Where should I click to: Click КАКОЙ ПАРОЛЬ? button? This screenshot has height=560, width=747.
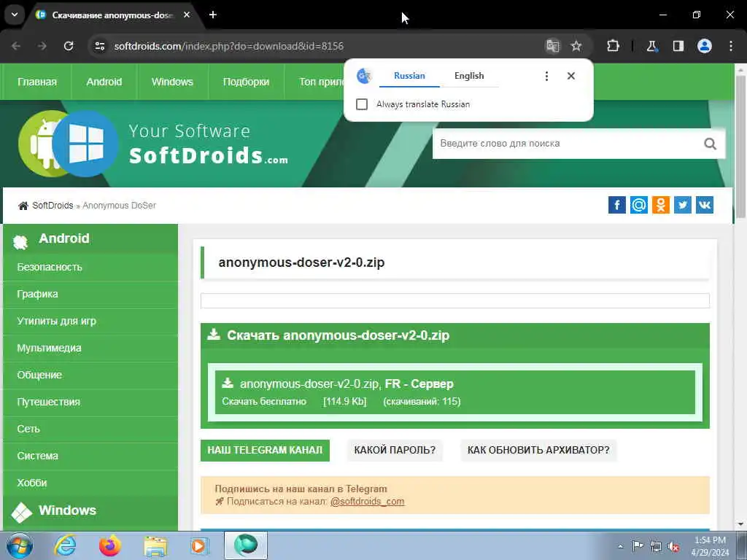tap(395, 451)
